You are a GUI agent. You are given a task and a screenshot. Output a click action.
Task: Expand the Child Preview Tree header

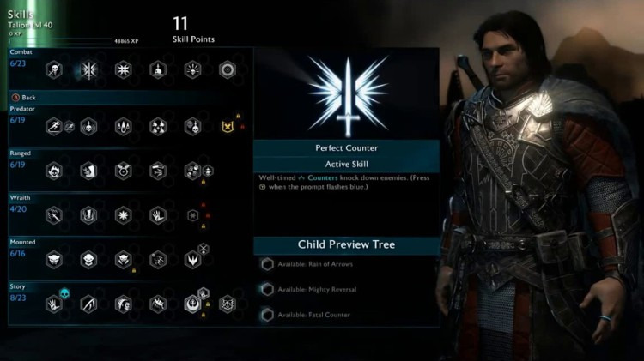coord(346,245)
